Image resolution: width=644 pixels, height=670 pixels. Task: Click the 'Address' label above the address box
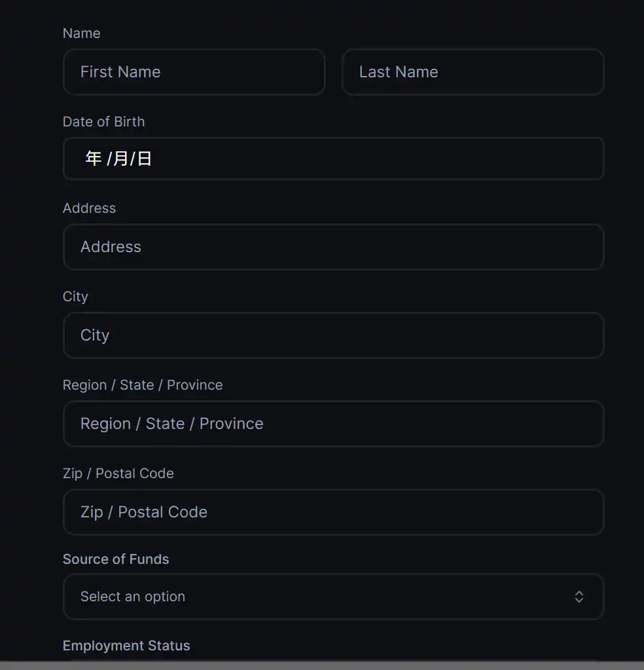click(x=89, y=208)
